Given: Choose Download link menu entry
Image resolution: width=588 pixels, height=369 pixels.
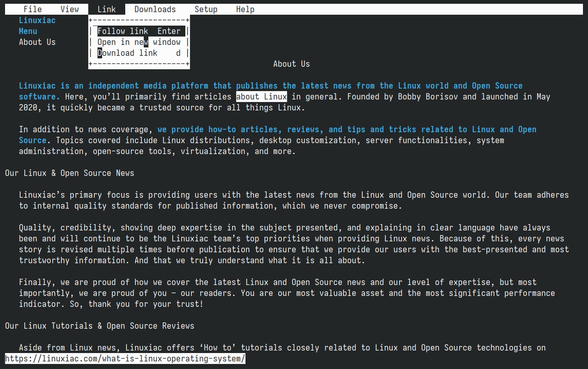Looking at the screenshot, I should point(139,53).
